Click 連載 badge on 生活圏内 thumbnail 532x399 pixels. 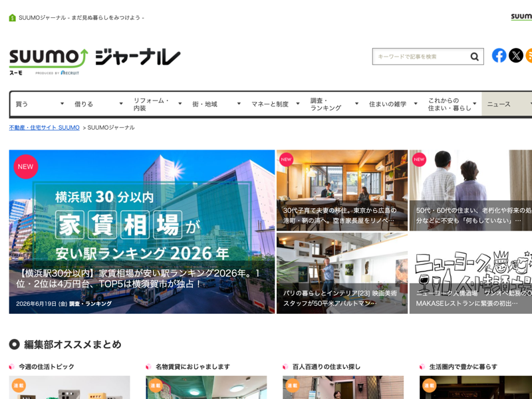[x=429, y=386]
